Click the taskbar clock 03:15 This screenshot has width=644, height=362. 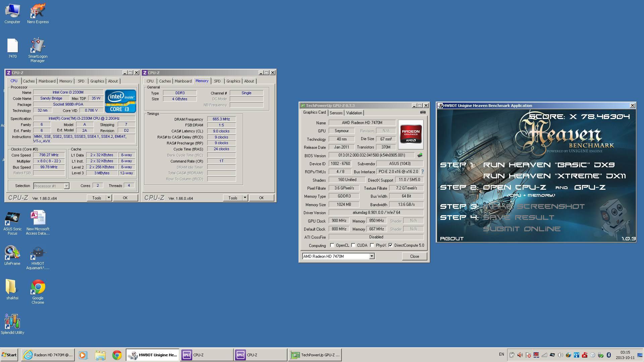point(625,355)
